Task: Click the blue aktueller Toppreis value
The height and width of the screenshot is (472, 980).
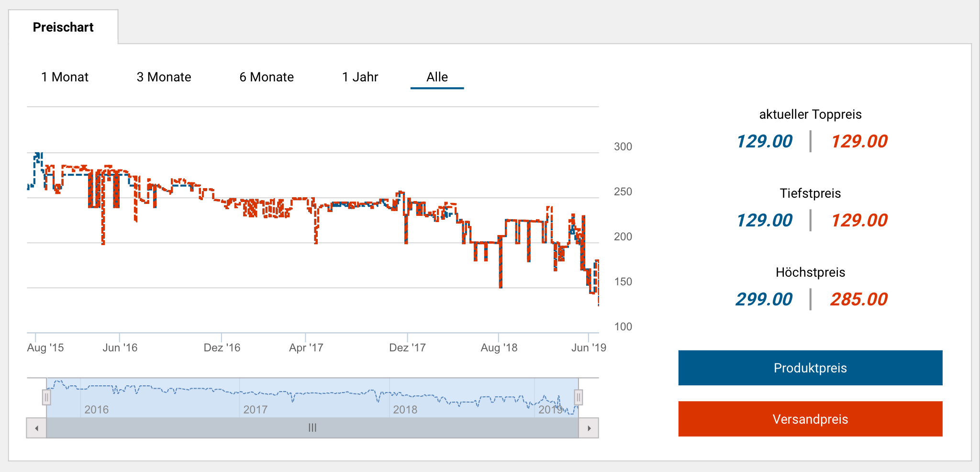Action: point(764,141)
